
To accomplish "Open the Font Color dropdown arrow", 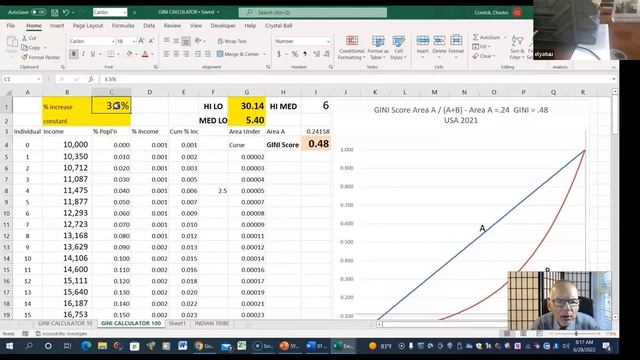I will coord(152,54).
